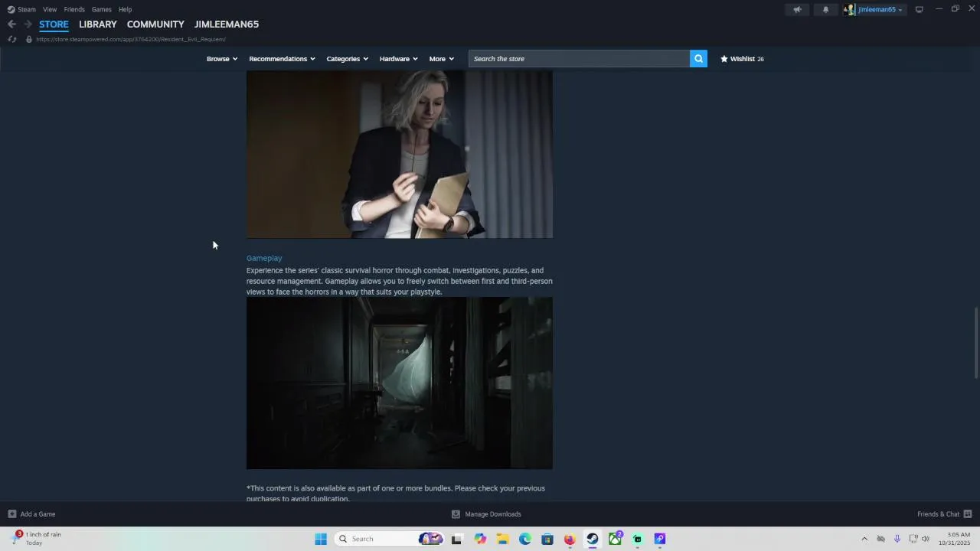This screenshot has height=551, width=980.
Task: Click the store page URL text
Action: [x=131, y=39]
